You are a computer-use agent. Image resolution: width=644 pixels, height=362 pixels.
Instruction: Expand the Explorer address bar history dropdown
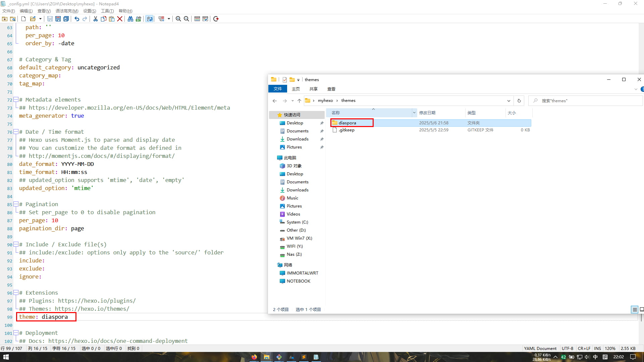(x=508, y=101)
